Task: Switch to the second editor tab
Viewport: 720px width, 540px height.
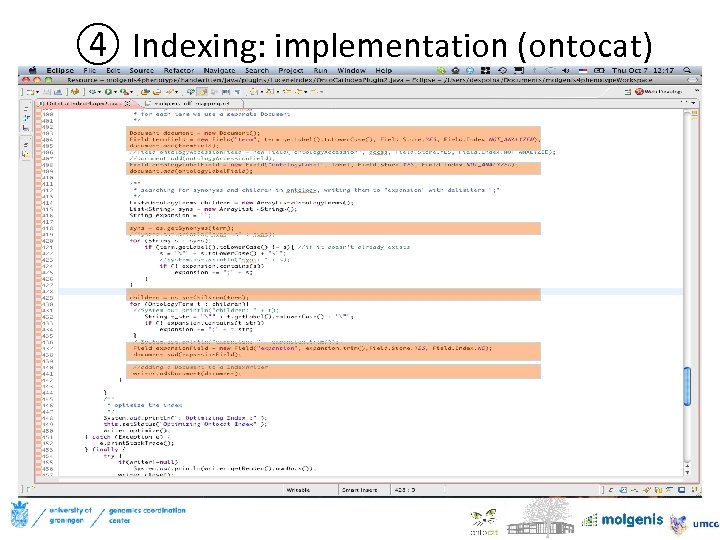Action: pyautogui.click(x=192, y=103)
